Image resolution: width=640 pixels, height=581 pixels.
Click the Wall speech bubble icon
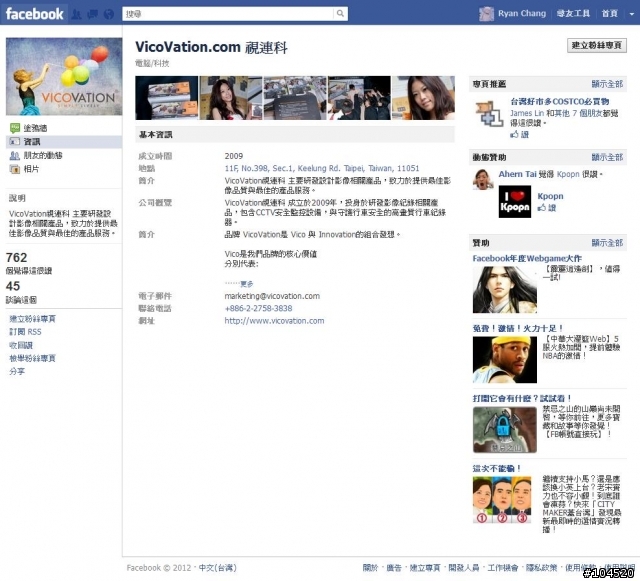tap(15, 128)
